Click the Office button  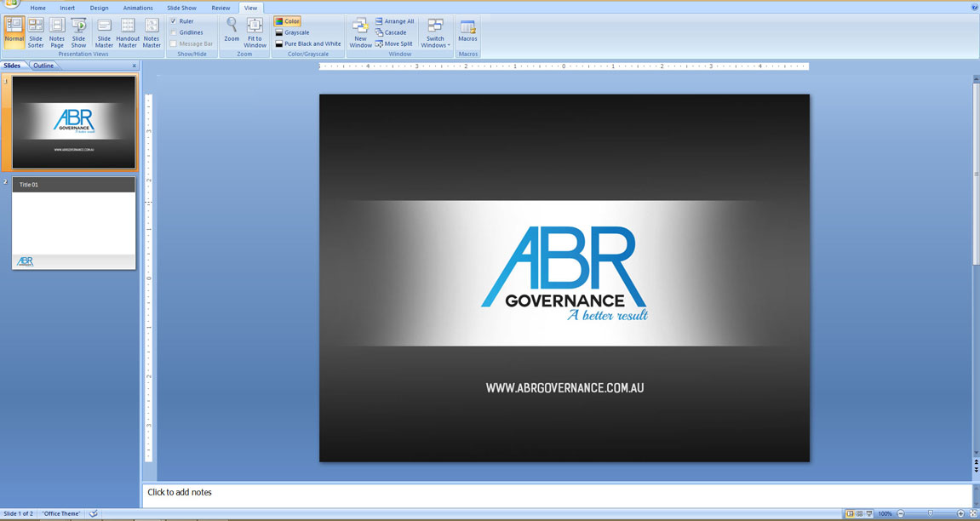pos(10,3)
